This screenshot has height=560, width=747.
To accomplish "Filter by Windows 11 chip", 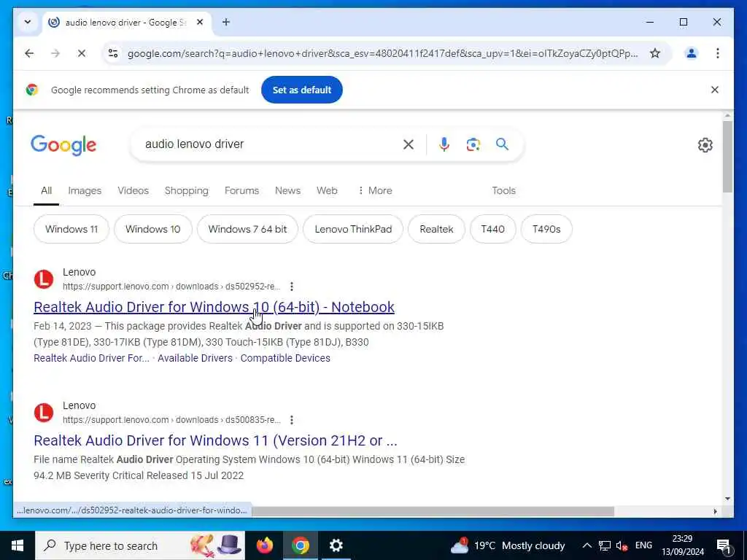I will [x=71, y=229].
